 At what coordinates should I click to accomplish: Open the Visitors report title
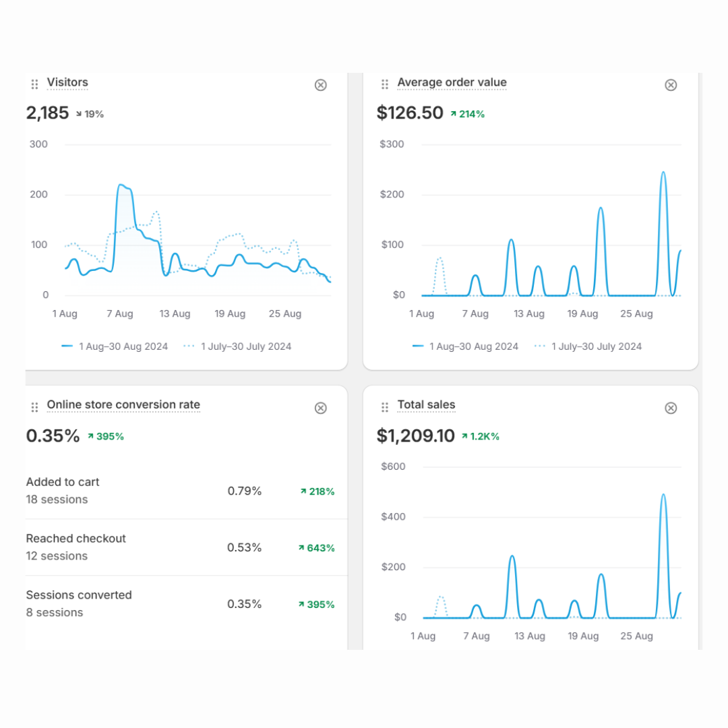click(67, 82)
